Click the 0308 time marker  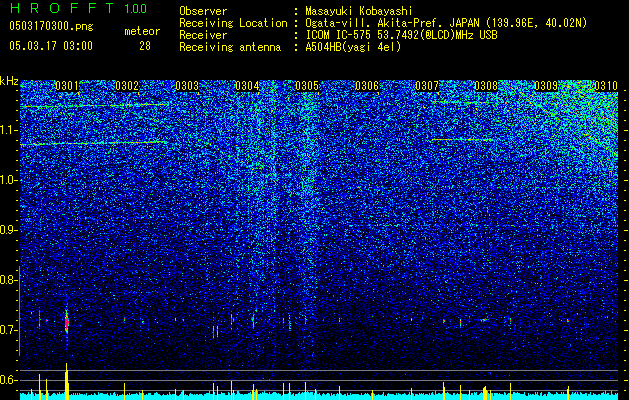point(486,86)
